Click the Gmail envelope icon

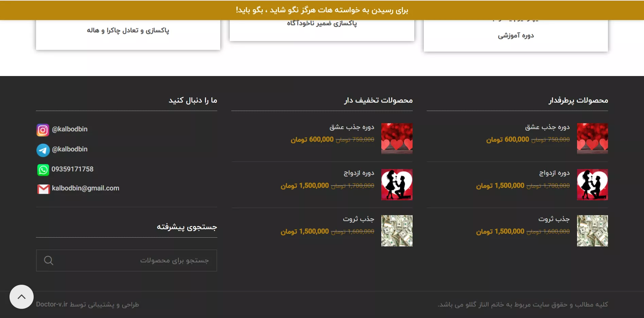pos(43,189)
